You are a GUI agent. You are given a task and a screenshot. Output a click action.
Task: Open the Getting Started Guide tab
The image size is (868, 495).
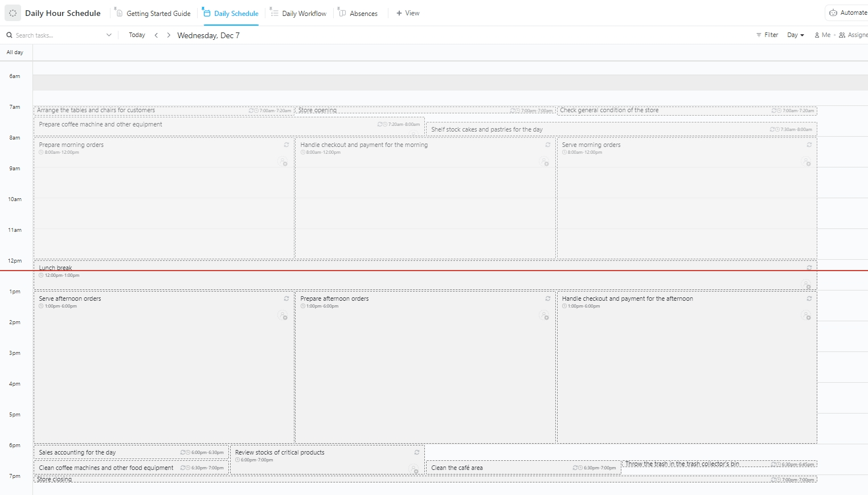pos(158,13)
